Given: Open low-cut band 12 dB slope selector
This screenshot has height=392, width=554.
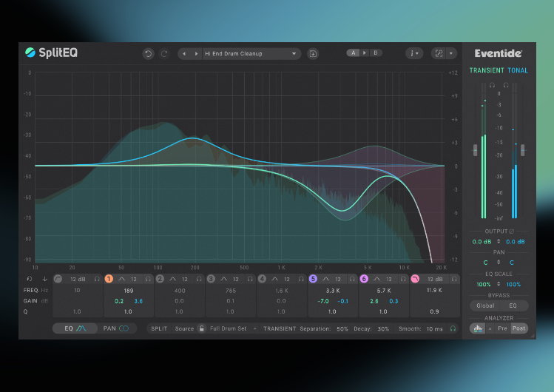Looking at the screenshot, I should (x=78, y=279).
